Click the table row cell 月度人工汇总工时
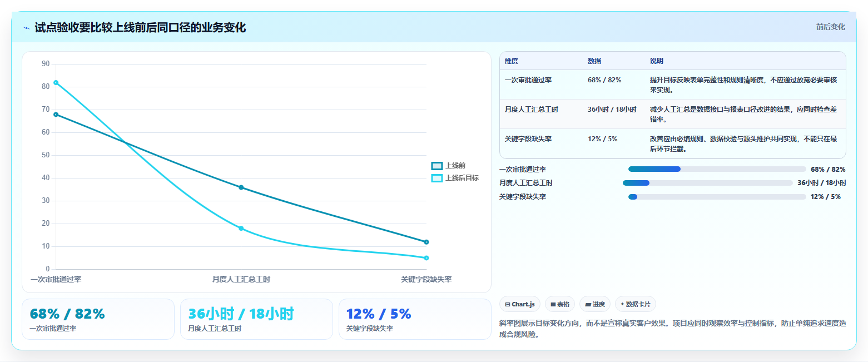Screen dimensions: 868x362 (x=532, y=110)
